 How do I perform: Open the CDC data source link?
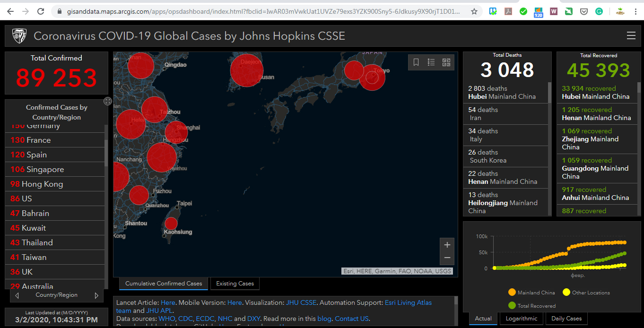pos(185,319)
